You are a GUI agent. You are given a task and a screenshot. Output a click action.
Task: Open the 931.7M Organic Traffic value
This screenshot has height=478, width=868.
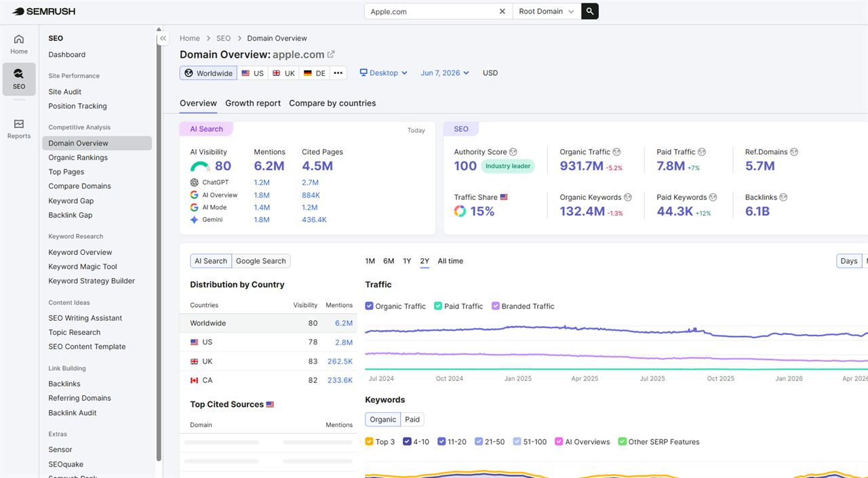(581, 166)
